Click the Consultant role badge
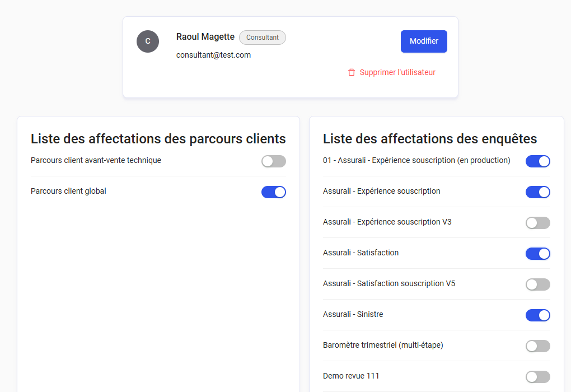 pos(263,38)
